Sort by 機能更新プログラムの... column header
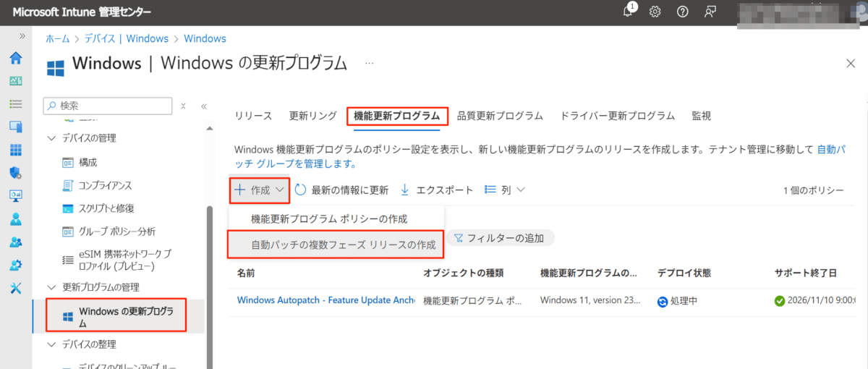The height and width of the screenshot is (369, 868). point(590,273)
